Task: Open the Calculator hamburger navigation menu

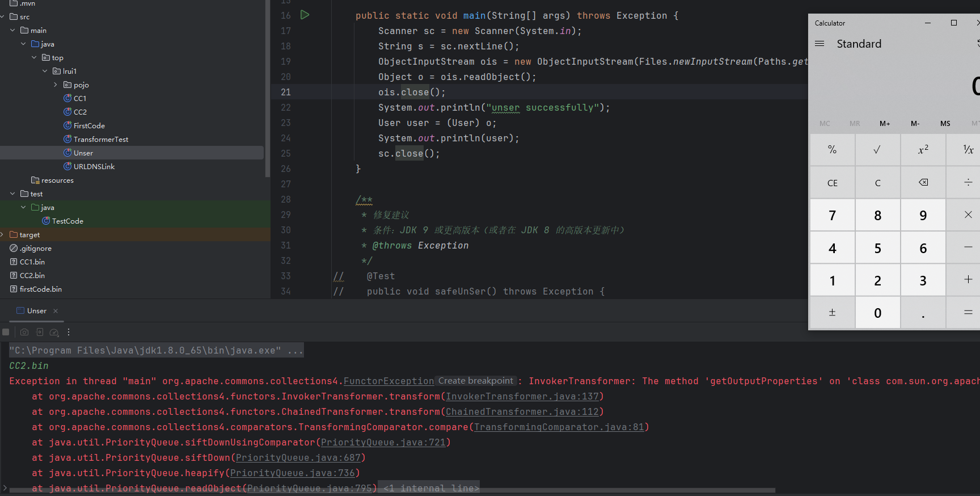Action: coord(820,44)
